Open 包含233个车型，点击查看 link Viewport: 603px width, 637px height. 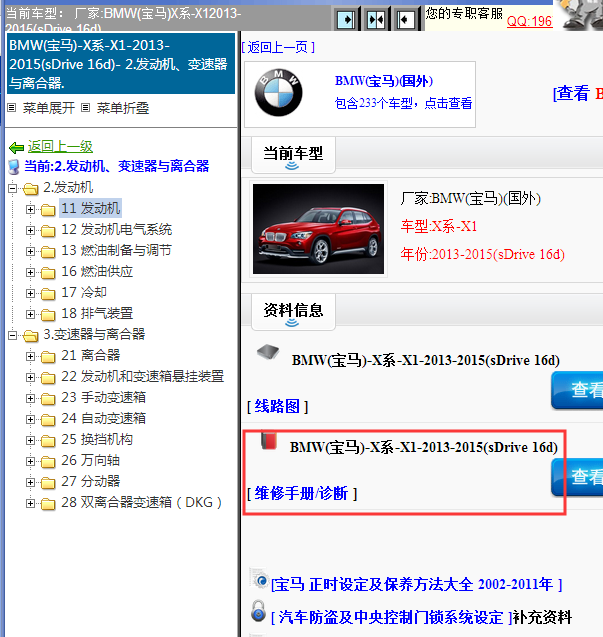click(x=403, y=103)
